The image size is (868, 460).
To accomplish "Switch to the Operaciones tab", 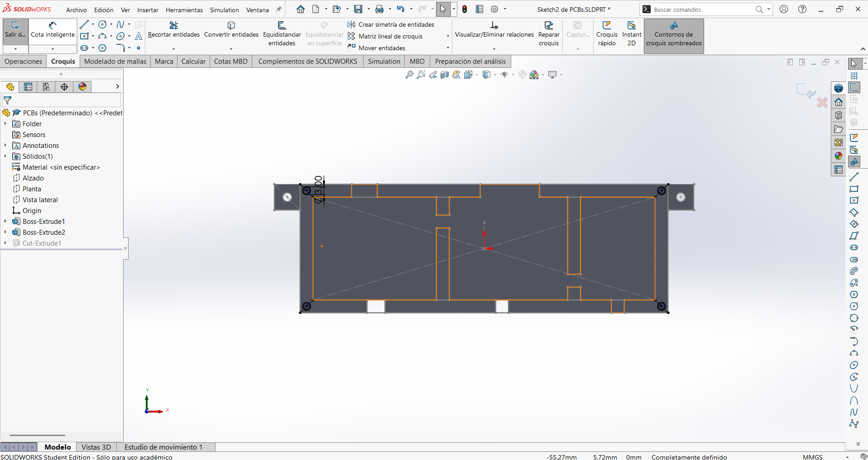I will point(24,62).
